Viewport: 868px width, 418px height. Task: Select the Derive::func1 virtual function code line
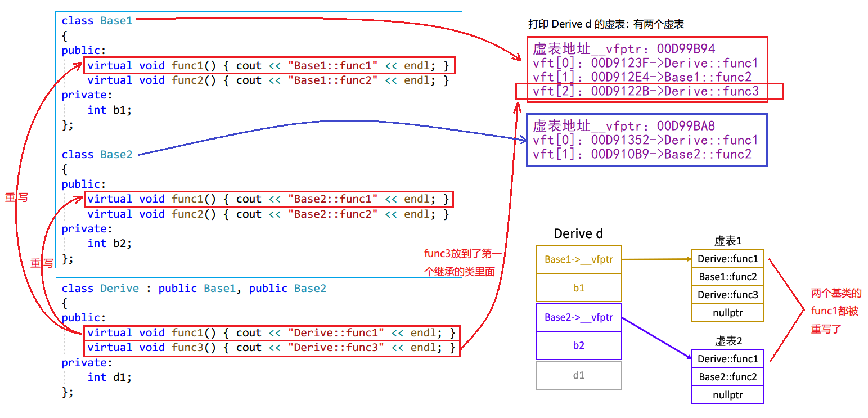tap(272, 333)
